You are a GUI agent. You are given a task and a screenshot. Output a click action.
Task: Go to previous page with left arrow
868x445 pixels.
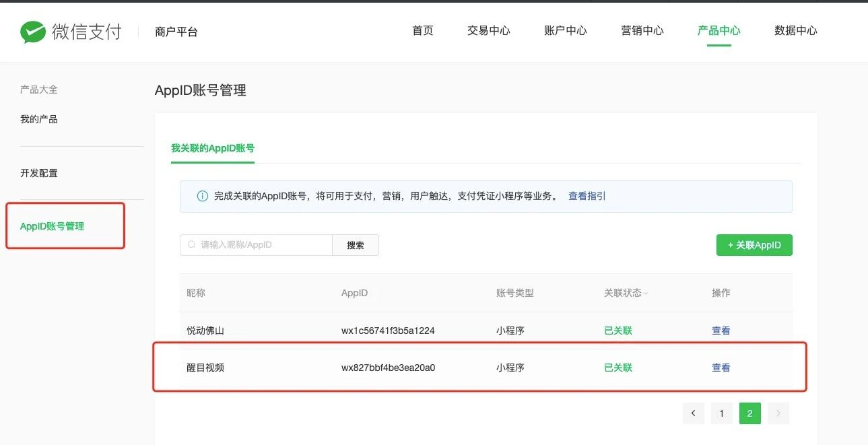[694, 413]
